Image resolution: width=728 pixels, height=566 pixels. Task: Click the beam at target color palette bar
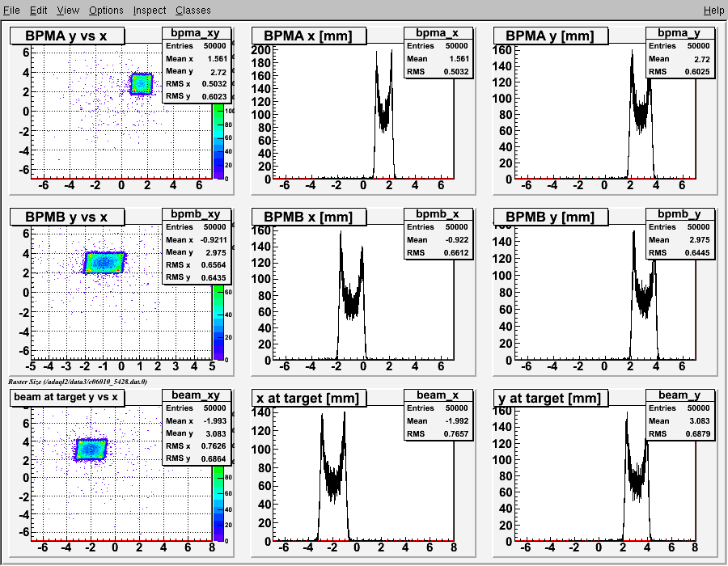[218, 504]
